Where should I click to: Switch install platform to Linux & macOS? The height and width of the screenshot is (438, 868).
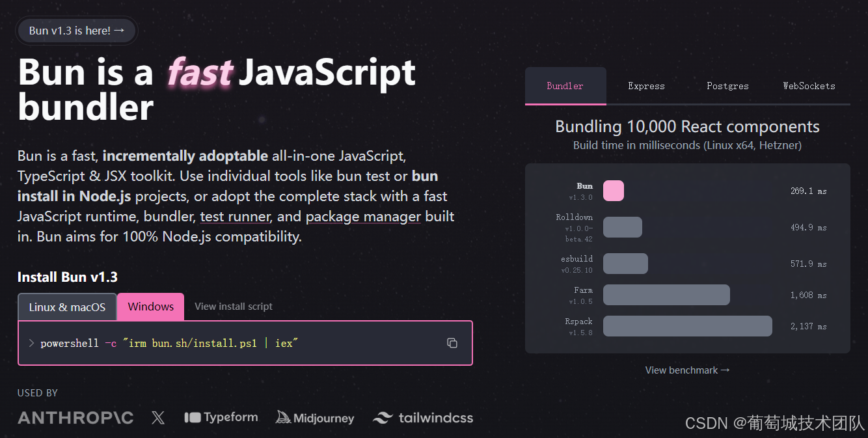click(x=67, y=306)
